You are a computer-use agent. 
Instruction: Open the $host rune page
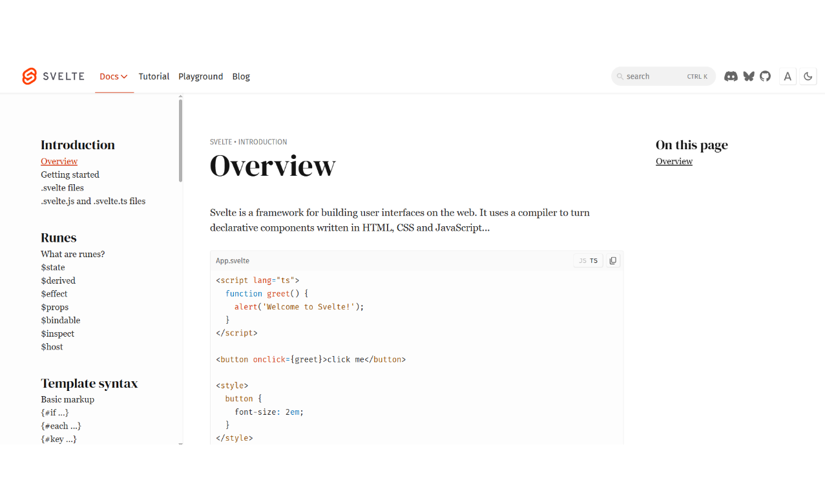52,347
